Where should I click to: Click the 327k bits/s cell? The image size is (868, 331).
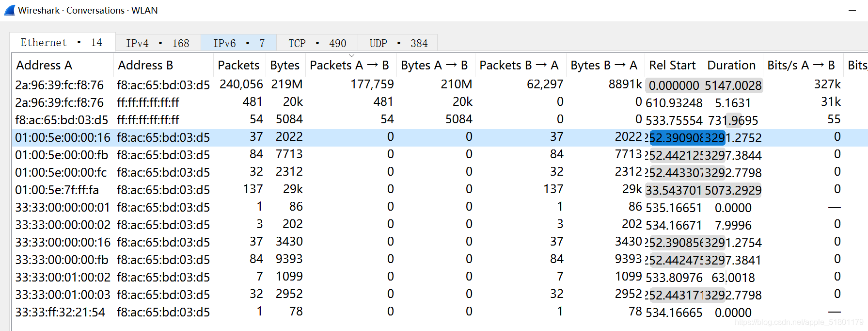pyautogui.click(x=827, y=84)
